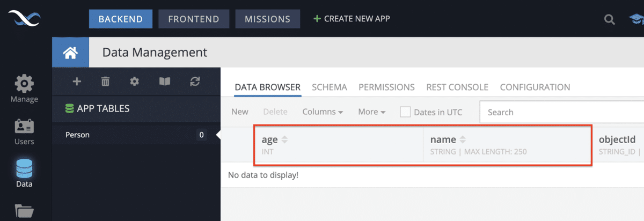This screenshot has height=221, width=644.
Task: Click the 'No data to display!' message
Action: [263, 175]
